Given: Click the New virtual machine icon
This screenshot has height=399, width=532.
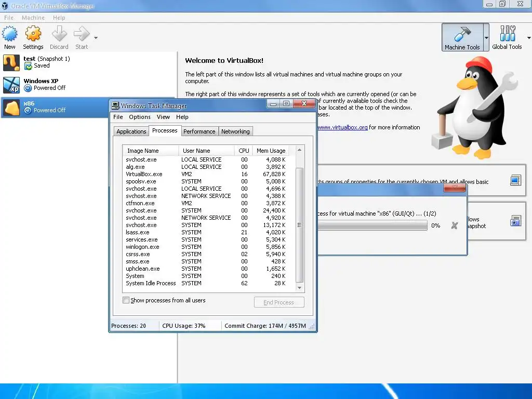Looking at the screenshot, I should [9, 34].
